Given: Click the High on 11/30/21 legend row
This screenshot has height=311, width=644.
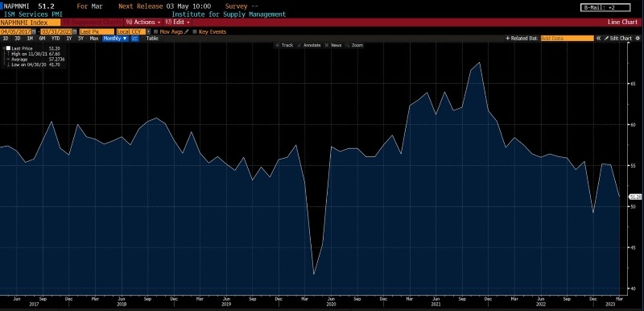Looking at the screenshot, I should 35,54.
